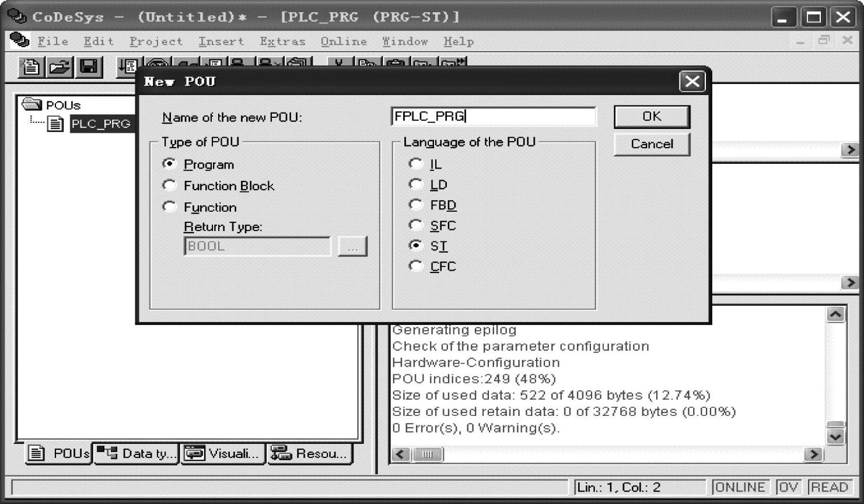
Task: Click the 'Size of used retain data' line
Action: (564, 412)
